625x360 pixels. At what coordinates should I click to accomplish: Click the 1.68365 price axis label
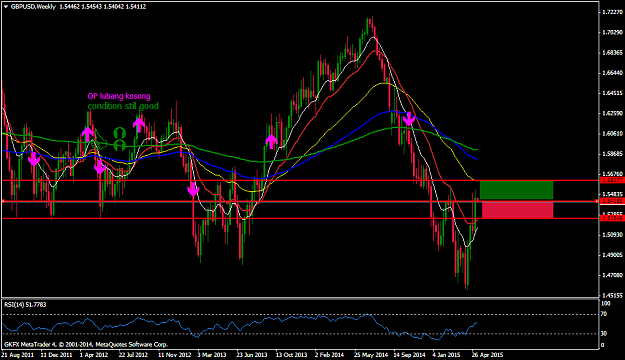click(612, 53)
